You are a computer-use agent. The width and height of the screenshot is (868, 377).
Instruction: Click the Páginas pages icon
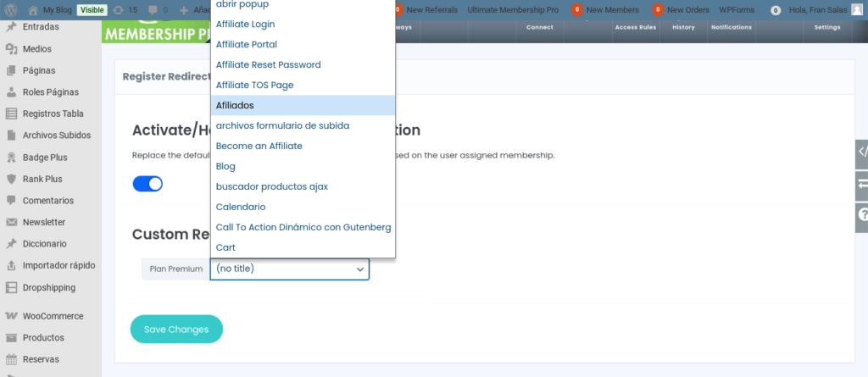[11, 70]
